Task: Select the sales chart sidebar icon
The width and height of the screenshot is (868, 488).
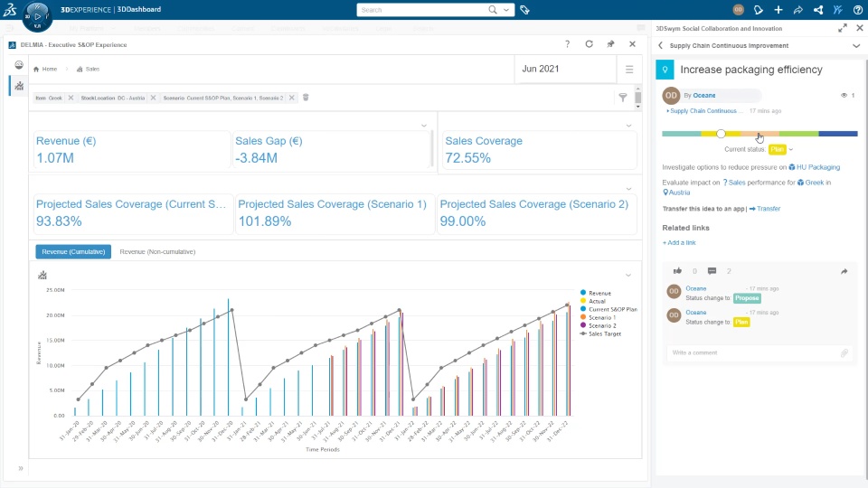Action: tap(19, 86)
